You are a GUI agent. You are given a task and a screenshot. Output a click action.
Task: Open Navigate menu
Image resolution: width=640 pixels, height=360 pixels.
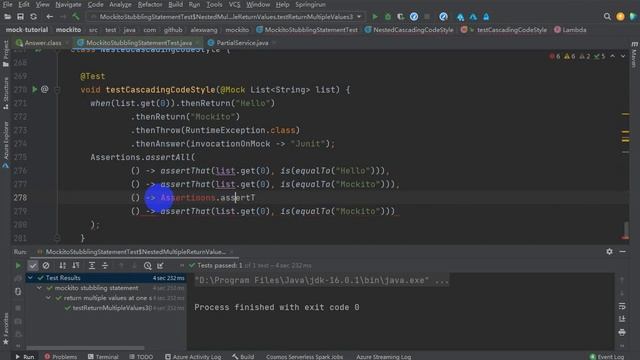coord(68,4)
